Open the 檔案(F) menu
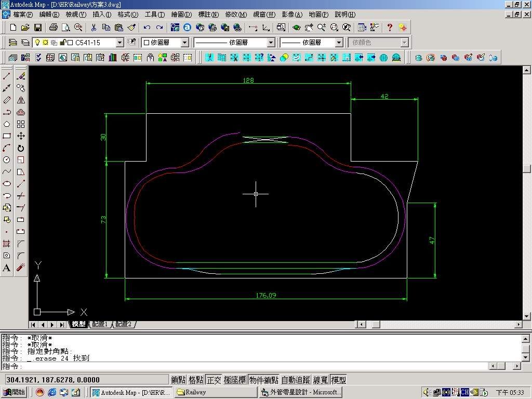This screenshot has height=399, width=532. pos(23,15)
